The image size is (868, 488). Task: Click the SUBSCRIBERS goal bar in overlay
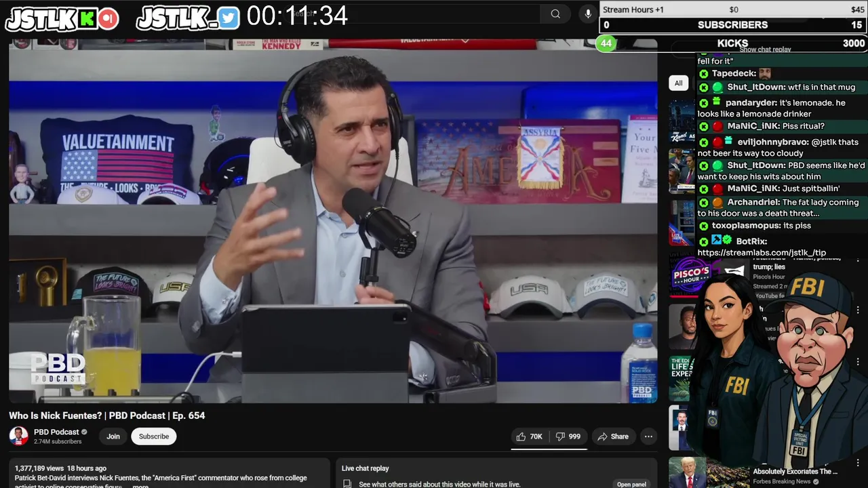733,25
